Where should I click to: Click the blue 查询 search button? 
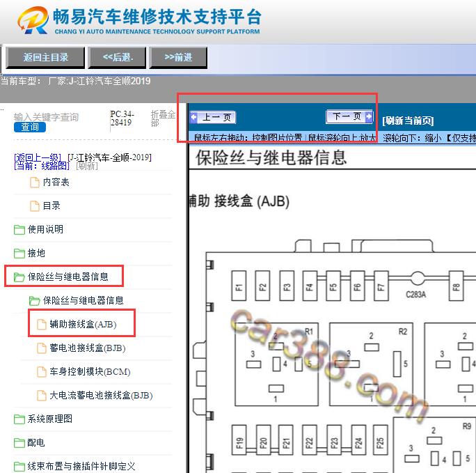coord(30,127)
